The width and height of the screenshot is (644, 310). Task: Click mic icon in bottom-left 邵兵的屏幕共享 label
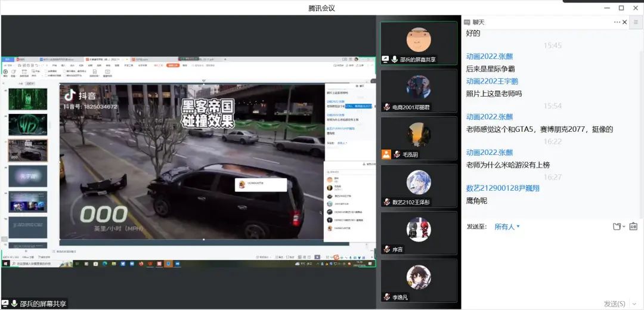[14, 304]
